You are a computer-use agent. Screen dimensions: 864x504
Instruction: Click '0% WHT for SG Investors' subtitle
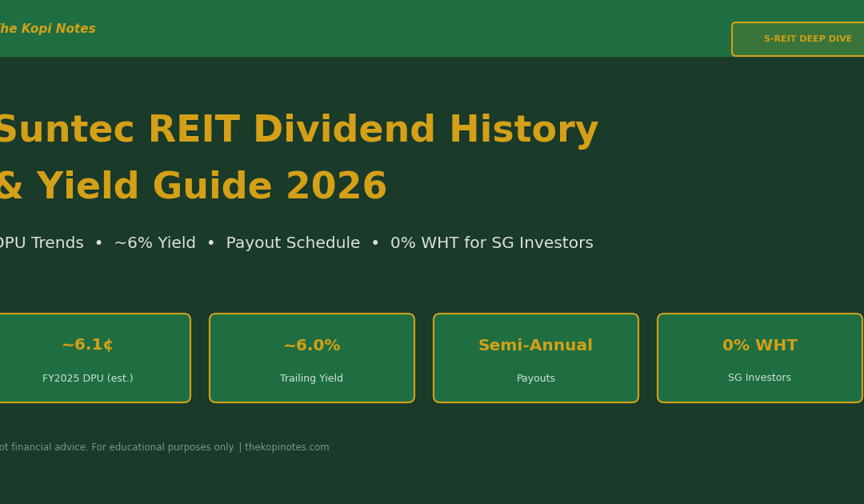tap(491, 243)
